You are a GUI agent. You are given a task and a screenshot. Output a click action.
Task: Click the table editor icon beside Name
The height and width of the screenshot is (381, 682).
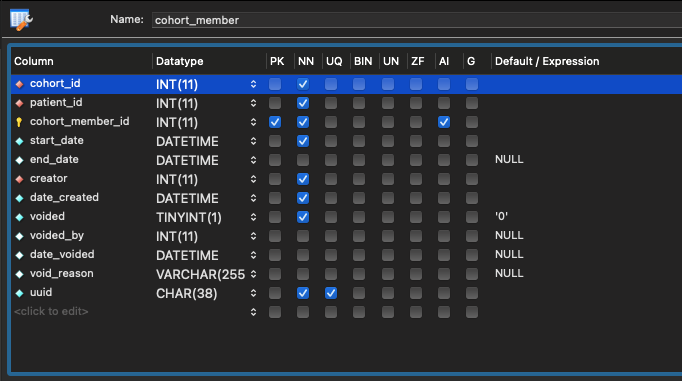click(x=21, y=20)
